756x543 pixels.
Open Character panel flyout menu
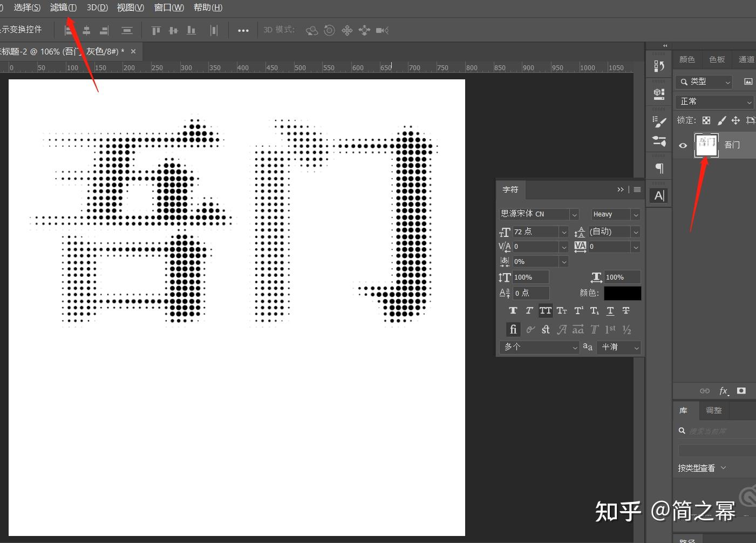tap(637, 189)
